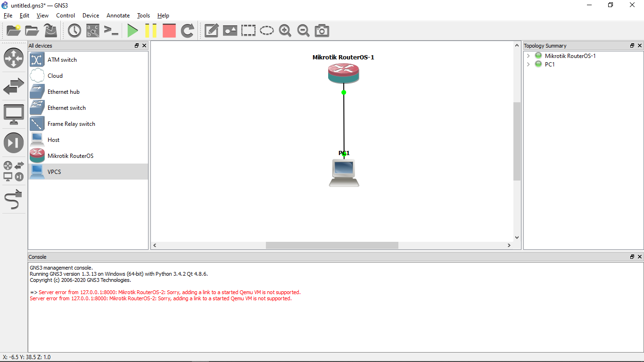Image resolution: width=644 pixels, height=362 pixels.
Task: Open the Tools menu
Action: [143, 16]
